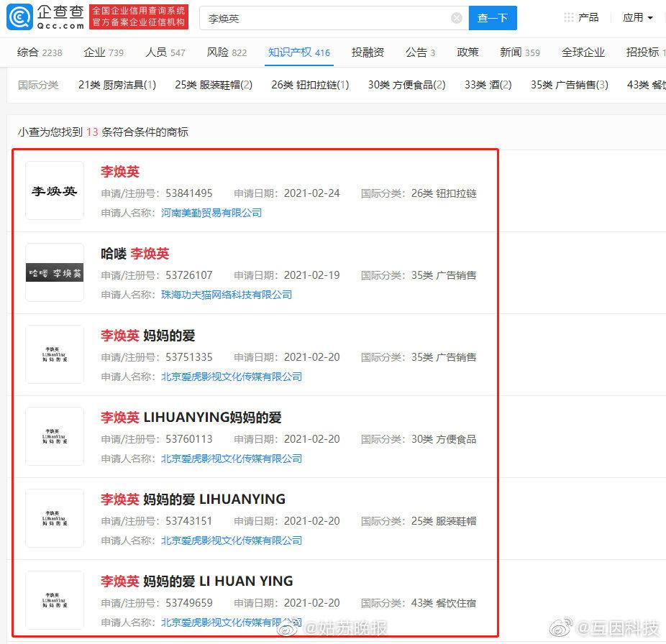Filter by 33类 酒
Screen dimensions: 666x644
click(488, 85)
